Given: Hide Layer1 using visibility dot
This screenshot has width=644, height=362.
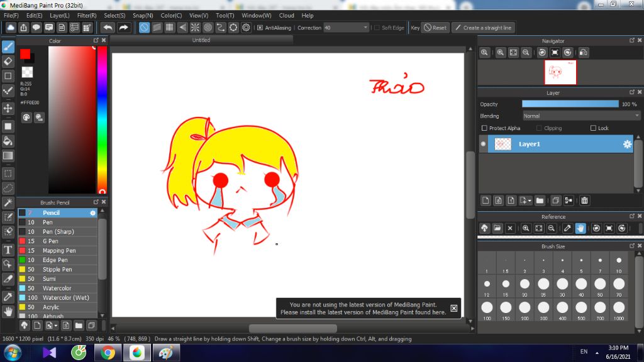Looking at the screenshot, I should click(x=484, y=144).
